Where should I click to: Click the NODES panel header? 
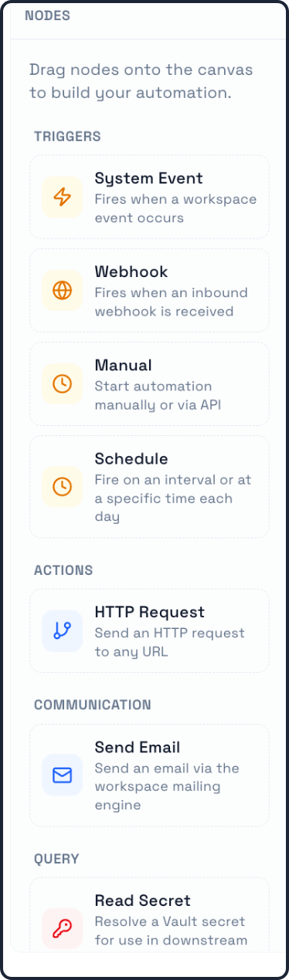[x=47, y=15]
